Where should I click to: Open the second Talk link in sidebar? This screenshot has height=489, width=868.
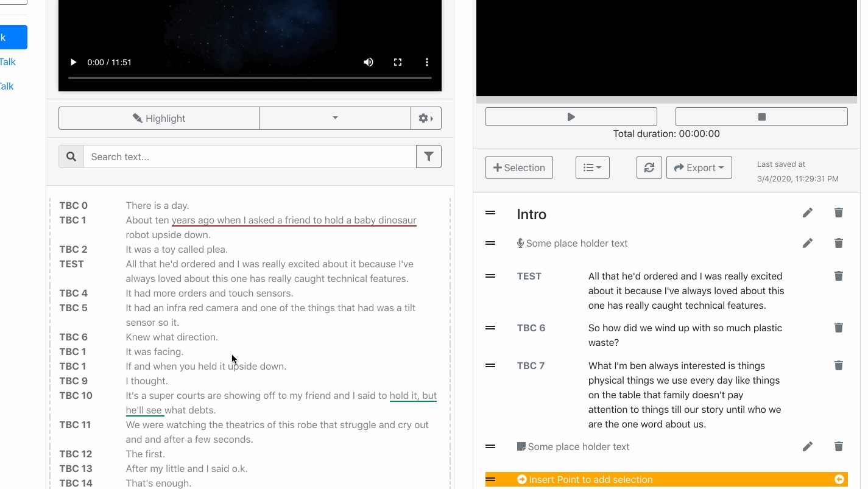click(x=7, y=86)
